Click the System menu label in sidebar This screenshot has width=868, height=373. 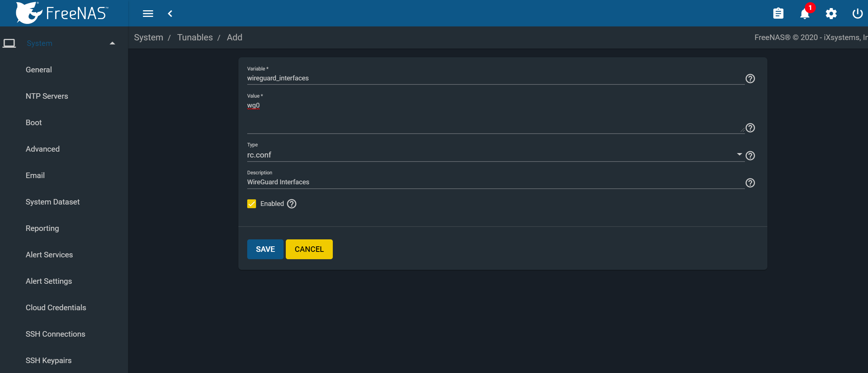click(x=39, y=43)
